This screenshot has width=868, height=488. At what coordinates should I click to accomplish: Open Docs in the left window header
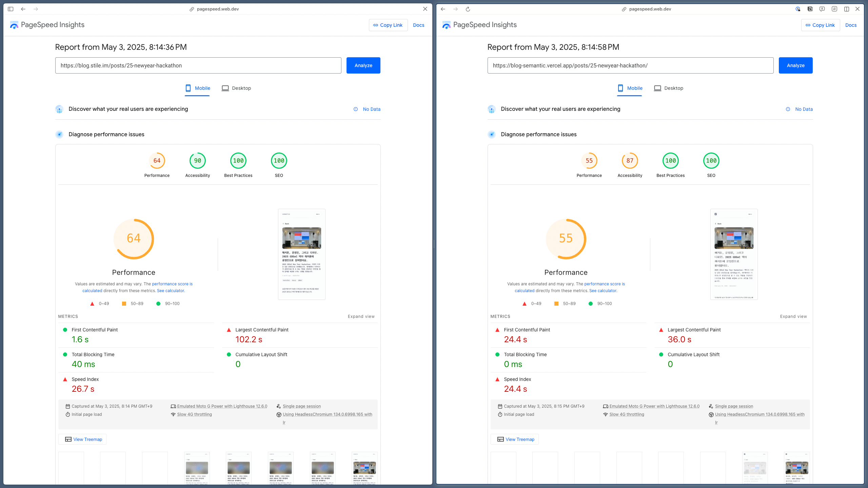click(419, 25)
